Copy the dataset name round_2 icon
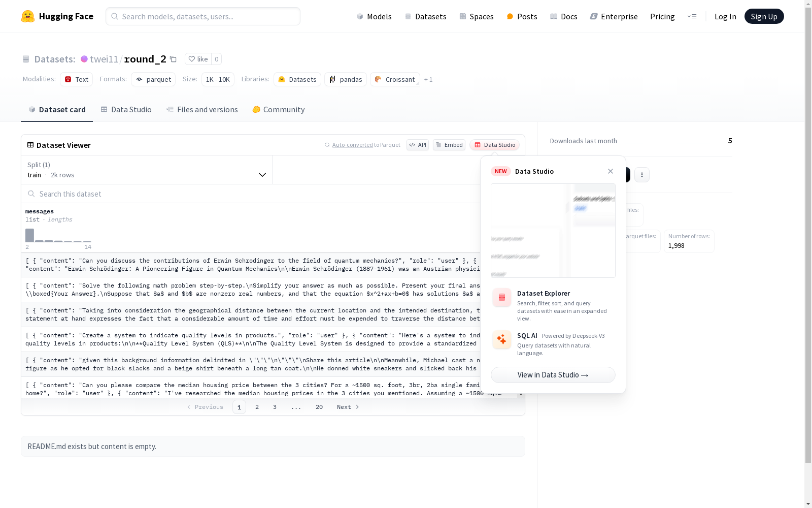This screenshot has height=508, width=812. point(173,59)
